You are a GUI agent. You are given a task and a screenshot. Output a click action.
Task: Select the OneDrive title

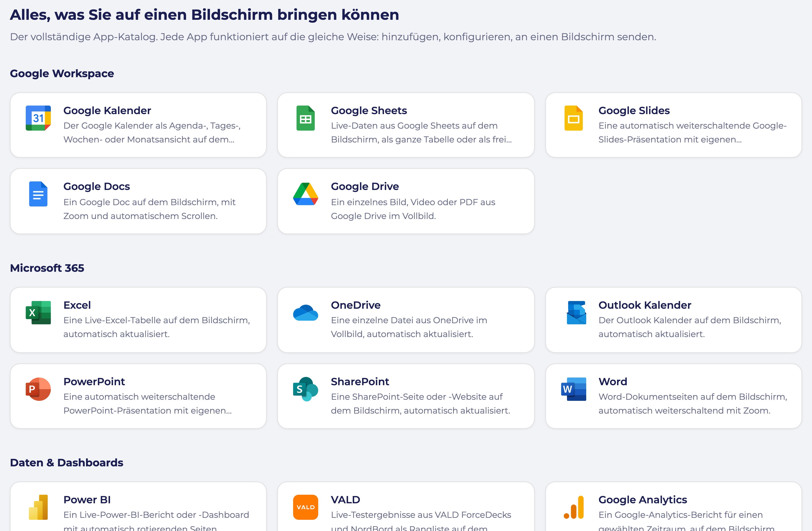(356, 305)
